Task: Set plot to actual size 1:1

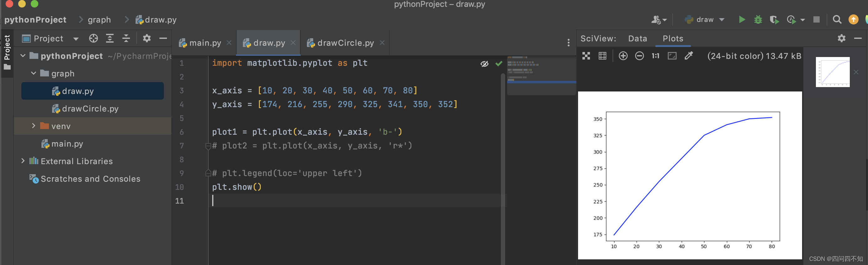Action: (x=655, y=56)
